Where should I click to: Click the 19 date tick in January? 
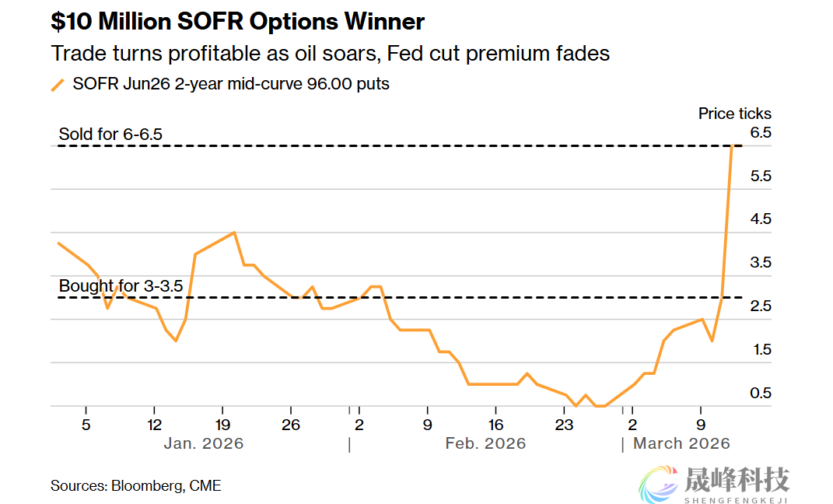[222, 425]
